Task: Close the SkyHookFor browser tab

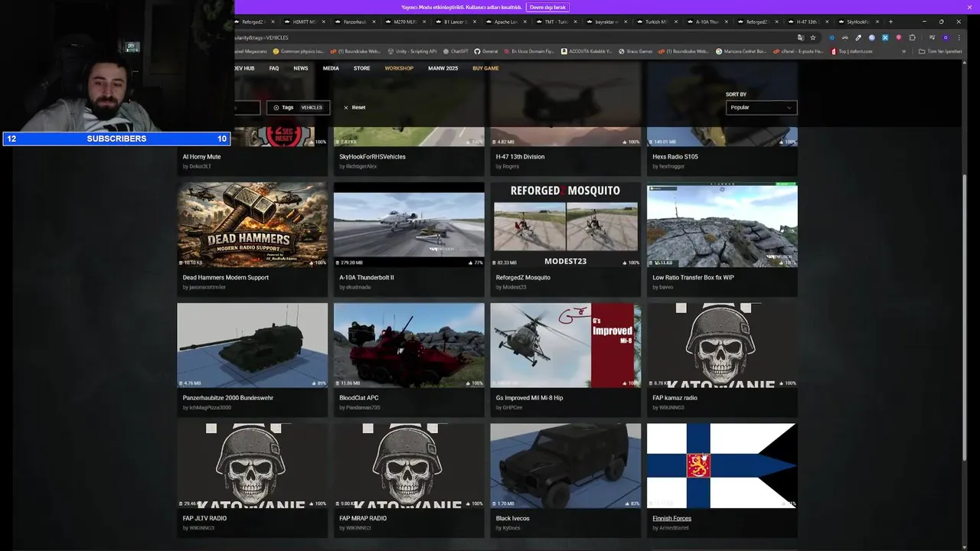Action: [877, 21]
